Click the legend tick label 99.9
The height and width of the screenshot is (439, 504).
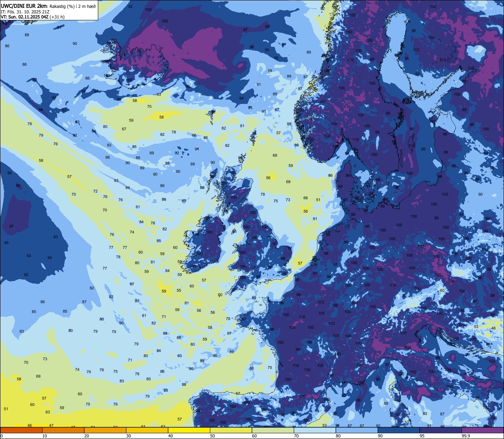pyautogui.click(x=466, y=436)
